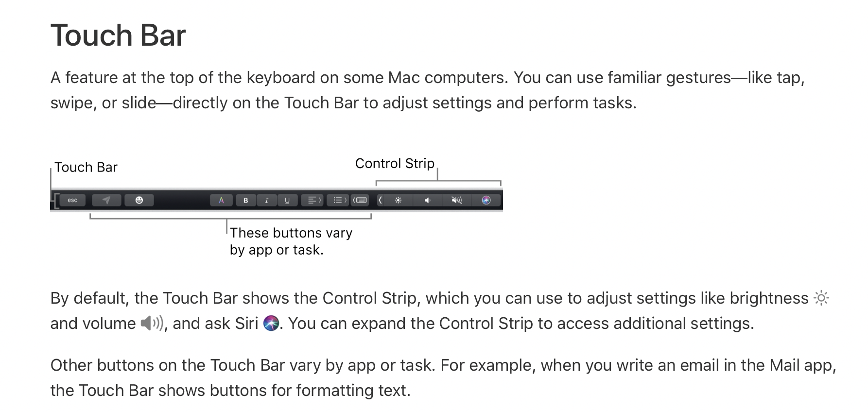
Task: Click the inline brightness sun icon in paragraph
Action: click(821, 298)
